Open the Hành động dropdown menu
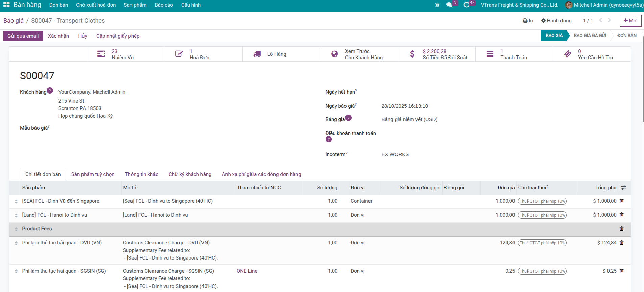The height and width of the screenshot is (292, 644). click(x=556, y=21)
